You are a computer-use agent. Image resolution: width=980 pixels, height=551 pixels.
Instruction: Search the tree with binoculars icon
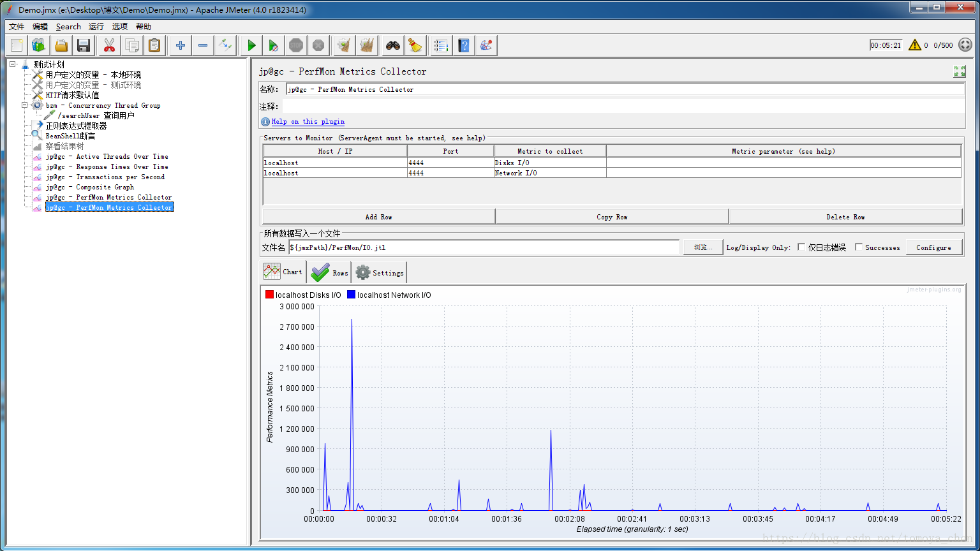click(x=393, y=45)
